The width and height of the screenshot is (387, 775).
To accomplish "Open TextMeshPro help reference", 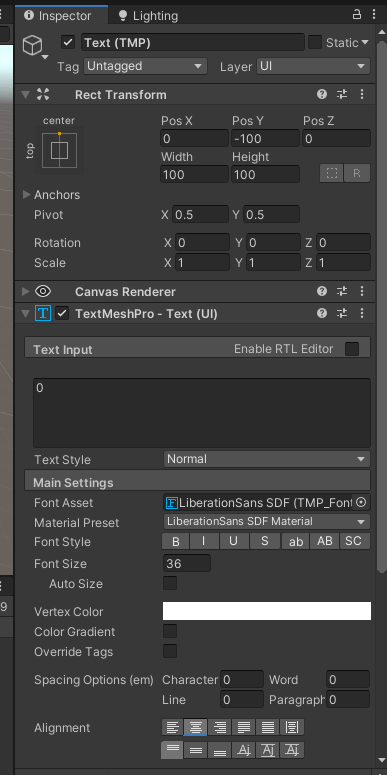I will (x=322, y=313).
